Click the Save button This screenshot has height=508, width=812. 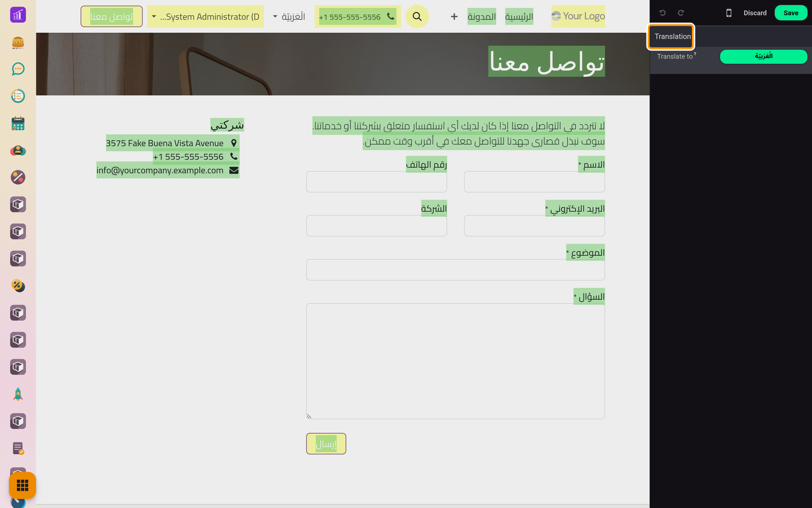point(790,13)
